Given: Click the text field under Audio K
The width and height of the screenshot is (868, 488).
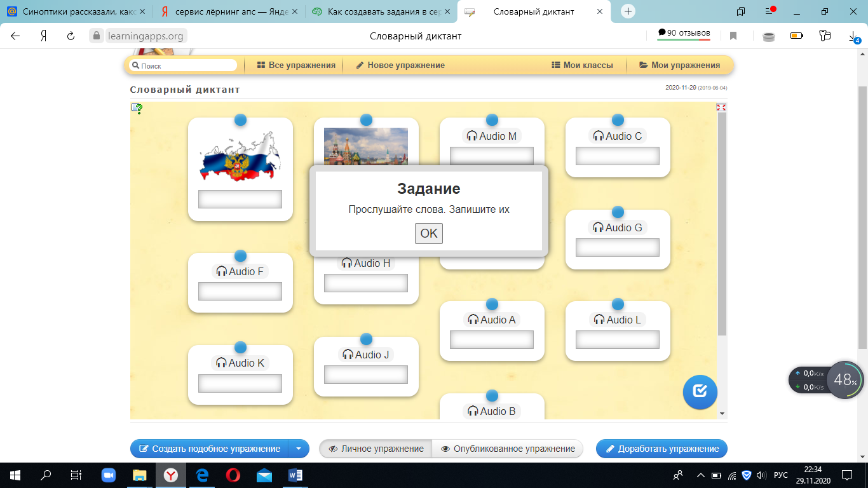Looking at the screenshot, I should (x=240, y=384).
